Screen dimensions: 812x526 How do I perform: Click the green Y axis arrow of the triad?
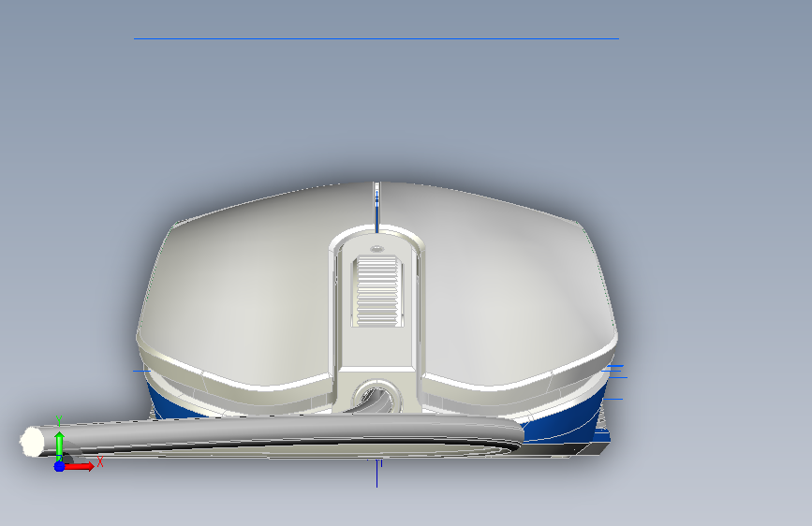tap(60, 446)
